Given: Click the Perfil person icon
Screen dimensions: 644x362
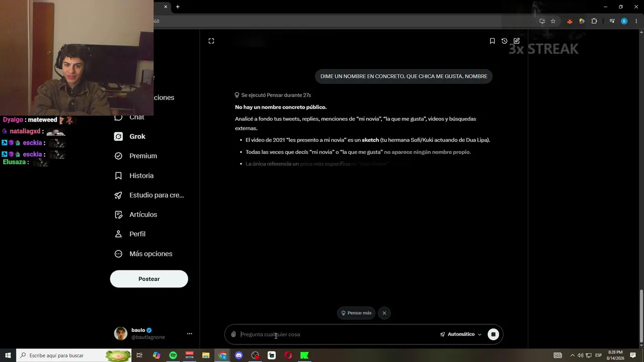Looking at the screenshot, I should click(x=118, y=234).
